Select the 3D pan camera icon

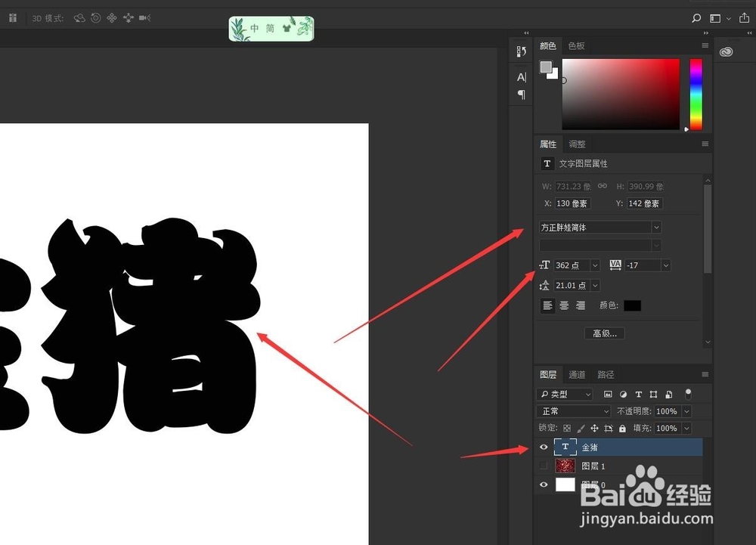point(112,18)
